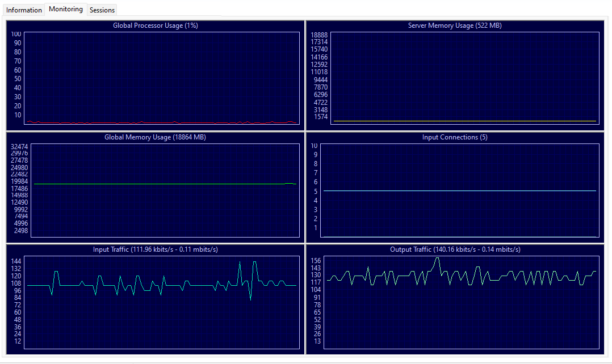Click the tallest spike in Output Traffic graph
The height and width of the screenshot is (364, 612).
(437, 259)
